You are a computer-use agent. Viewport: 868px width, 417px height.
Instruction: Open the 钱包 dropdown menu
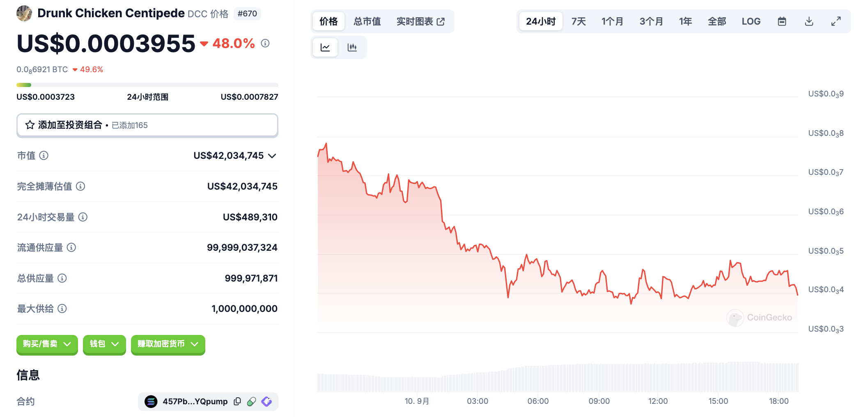coord(104,344)
